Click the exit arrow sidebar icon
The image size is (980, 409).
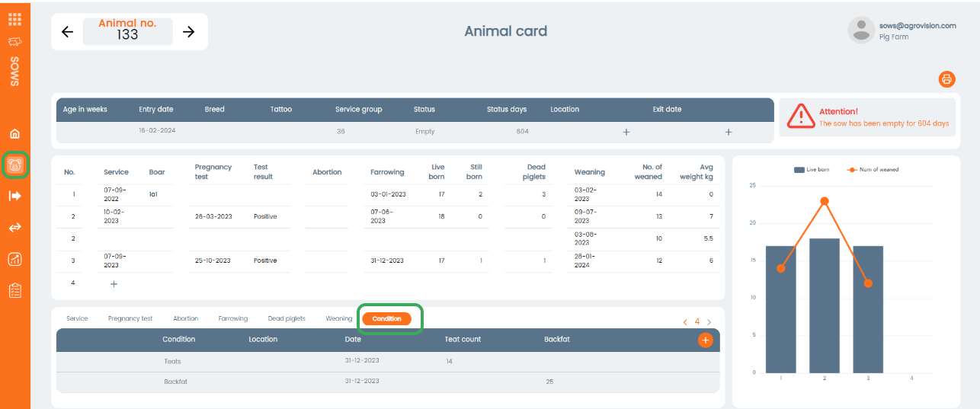[14, 196]
